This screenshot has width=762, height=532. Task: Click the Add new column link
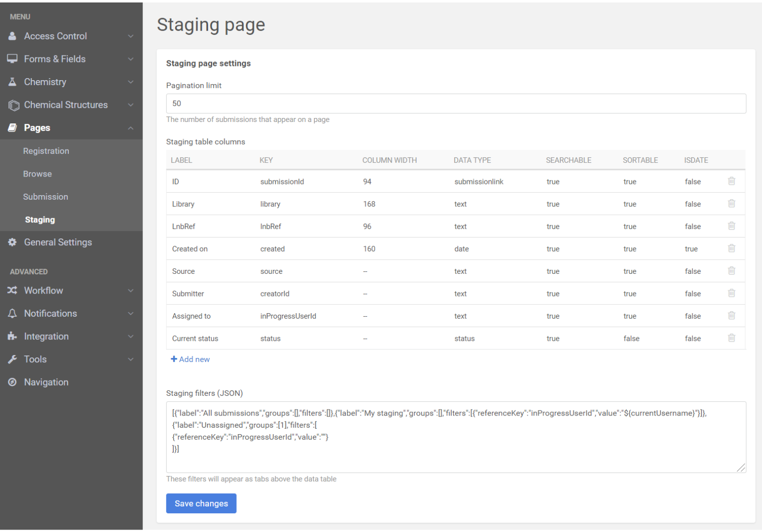coord(190,359)
